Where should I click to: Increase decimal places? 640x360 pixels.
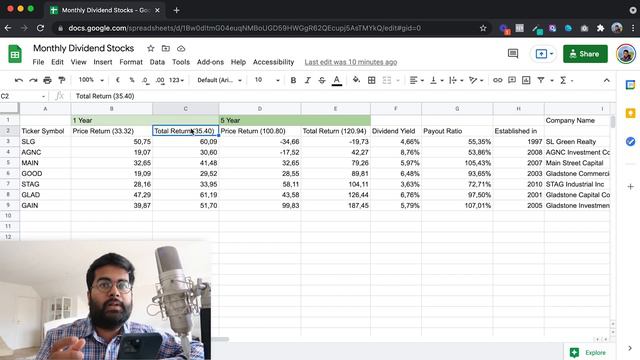[160, 80]
